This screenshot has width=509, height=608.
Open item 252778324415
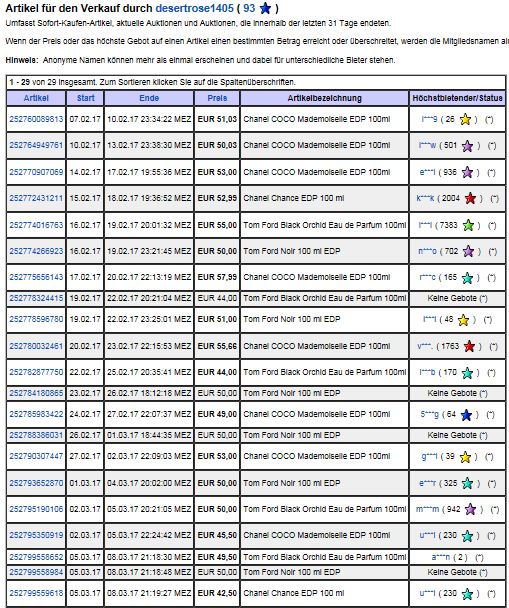36,298
